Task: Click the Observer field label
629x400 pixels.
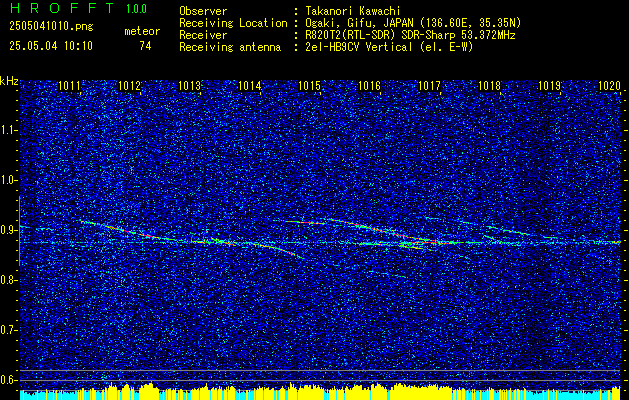Action: [x=203, y=11]
